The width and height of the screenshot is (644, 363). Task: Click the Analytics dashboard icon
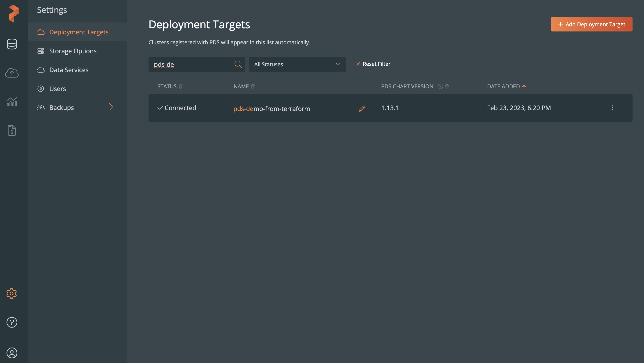(x=11, y=101)
